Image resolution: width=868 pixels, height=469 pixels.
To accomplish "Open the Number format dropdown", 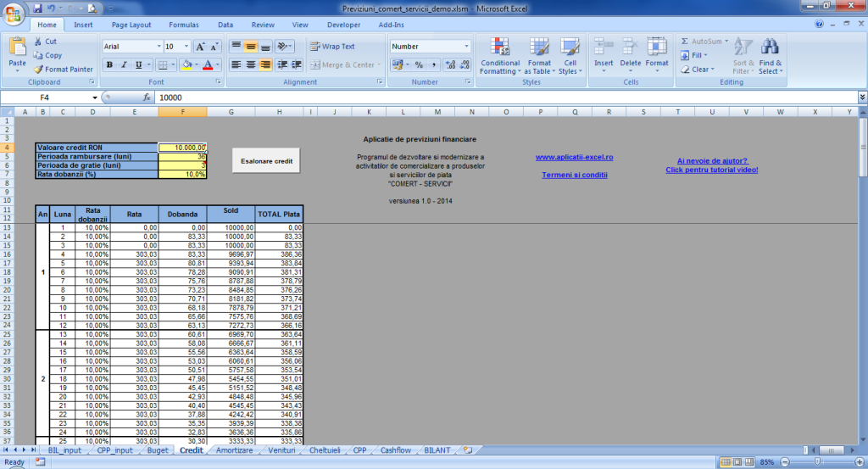I will [x=467, y=47].
